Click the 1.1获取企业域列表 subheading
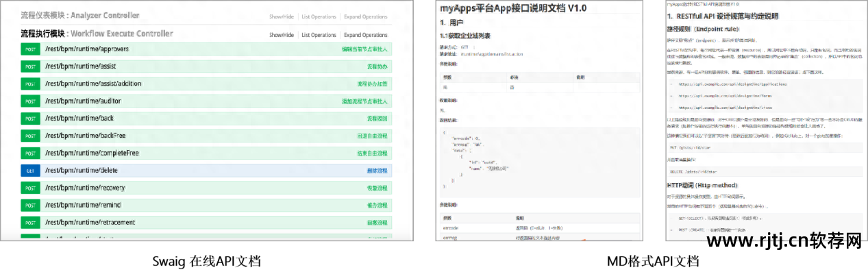Image resolution: width=868 pixels, height=272 pixels. tap(466, 35)
